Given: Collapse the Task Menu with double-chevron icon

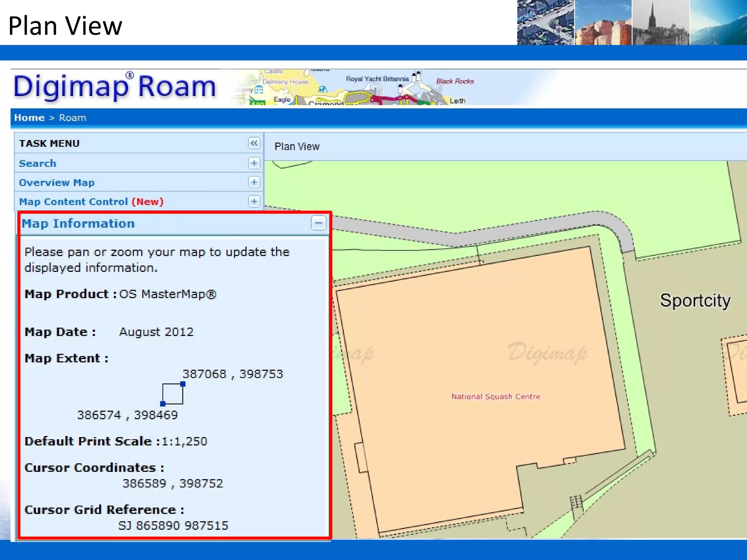Looking at the screenshot, I should tap(254, 143).
